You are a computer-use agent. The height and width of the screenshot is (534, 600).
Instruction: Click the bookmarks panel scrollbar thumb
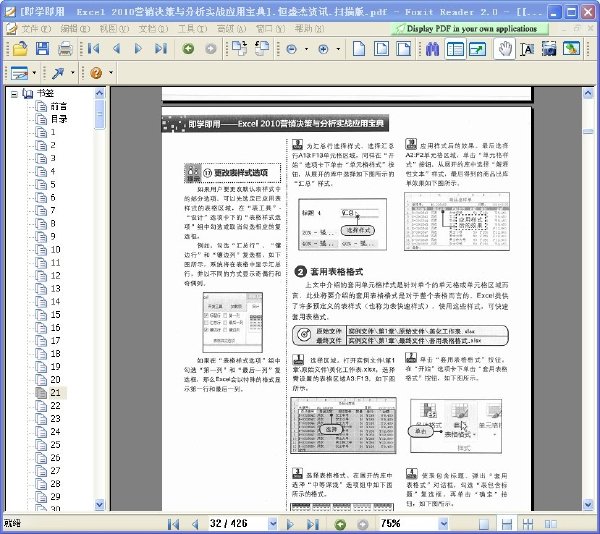pyautogui.click(x=99, y=114)
